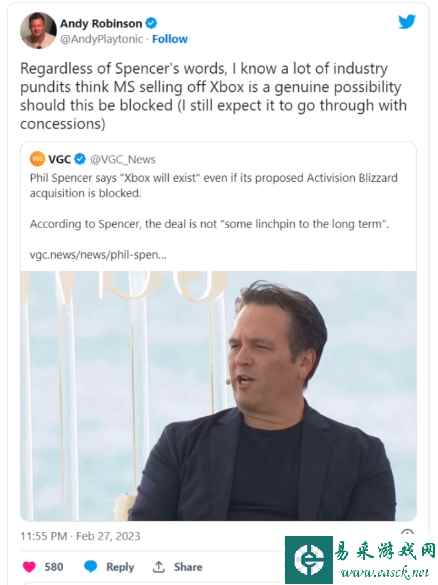Like the tweet with heart icon
438x585 pixels.
(29, 567)
